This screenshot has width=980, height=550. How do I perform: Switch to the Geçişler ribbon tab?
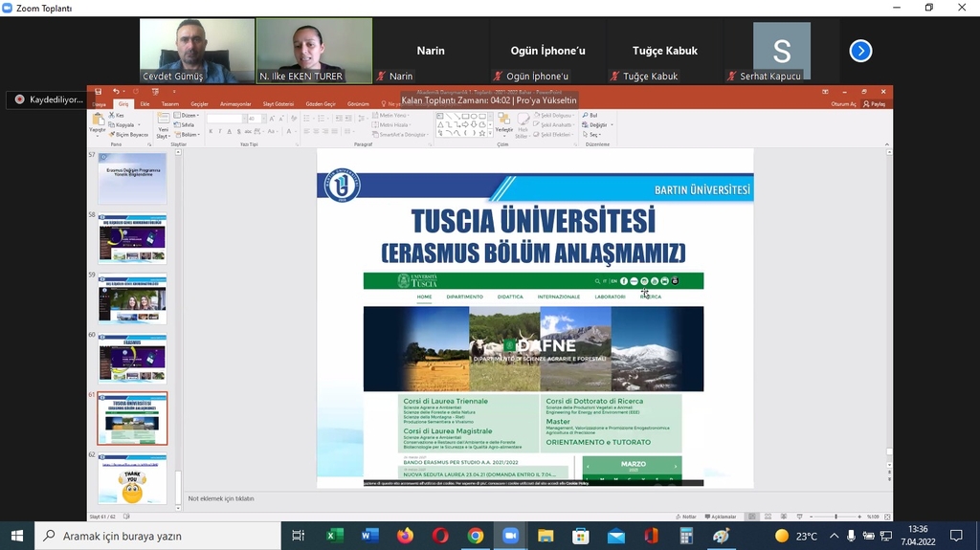coord(199,103)
